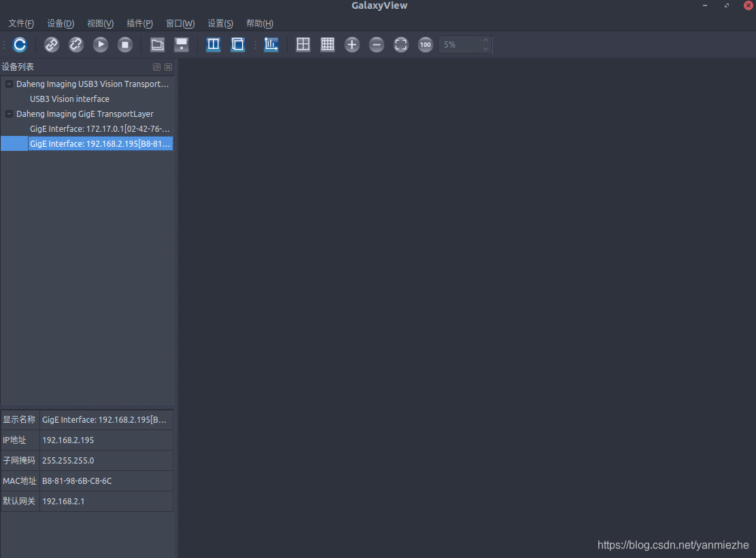Close the 设备列表 panel
The height and width of the screenshot is (558, 756).
point(169,67)
